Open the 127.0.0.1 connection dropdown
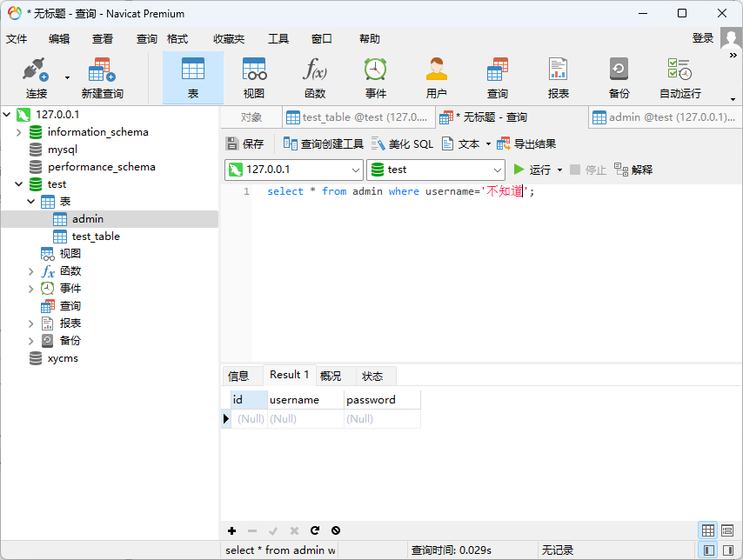 pyautogui.click(x=355, y=170)
